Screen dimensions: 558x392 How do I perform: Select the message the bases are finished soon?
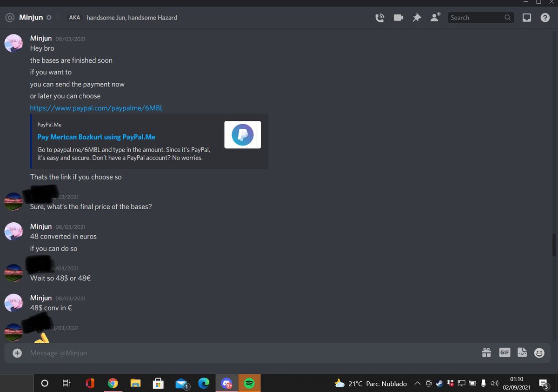point(71,60)
